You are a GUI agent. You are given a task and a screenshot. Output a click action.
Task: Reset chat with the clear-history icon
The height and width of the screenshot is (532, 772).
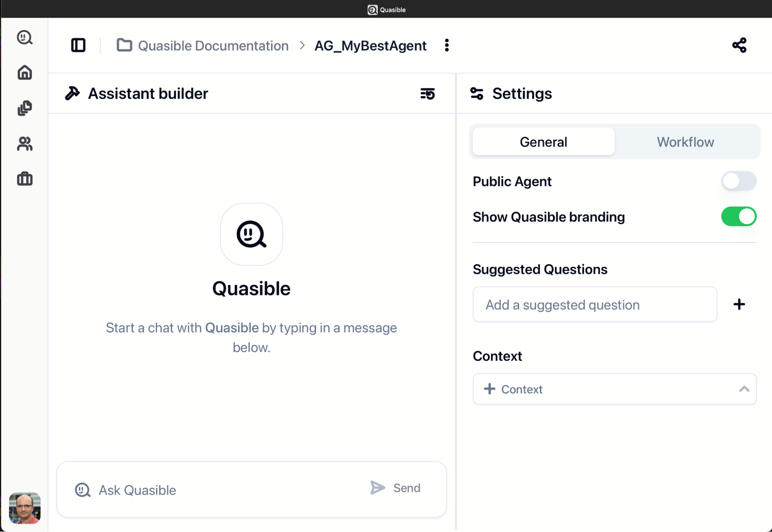pos(428,94)
